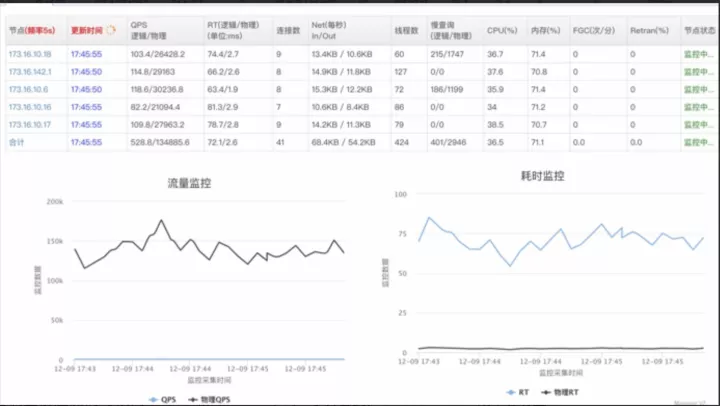This screenshot has width=720, height=406.
Task: Click the 节点(频率5s) column header
Action: 32,30
